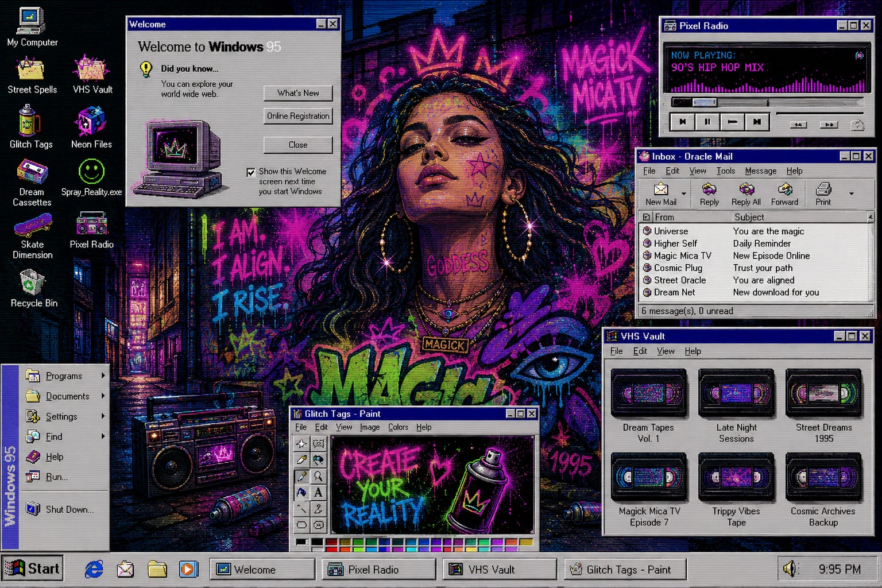Open the dropdown arrow next to New Mail
The image size is (882, 588).
684,194
